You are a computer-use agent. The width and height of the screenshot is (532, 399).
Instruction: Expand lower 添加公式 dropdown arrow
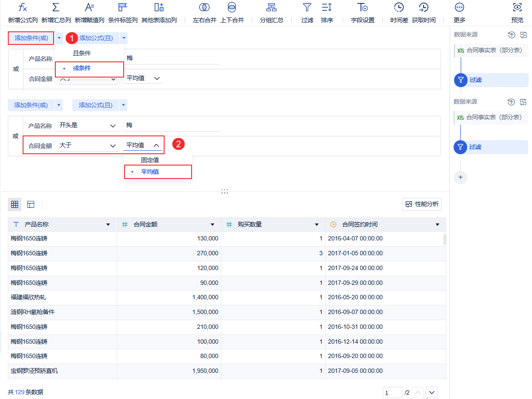pyautogui.click(x=124, y=105)
